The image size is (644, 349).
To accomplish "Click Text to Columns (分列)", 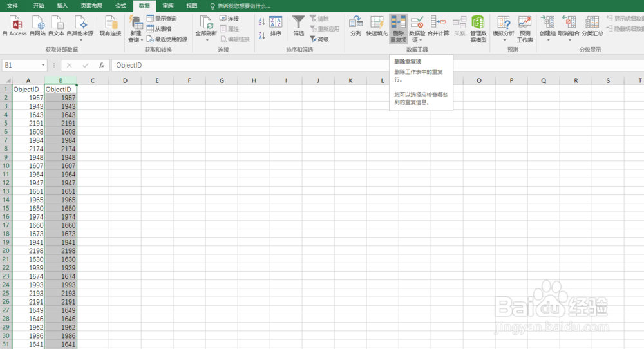I will pos(355,26).
